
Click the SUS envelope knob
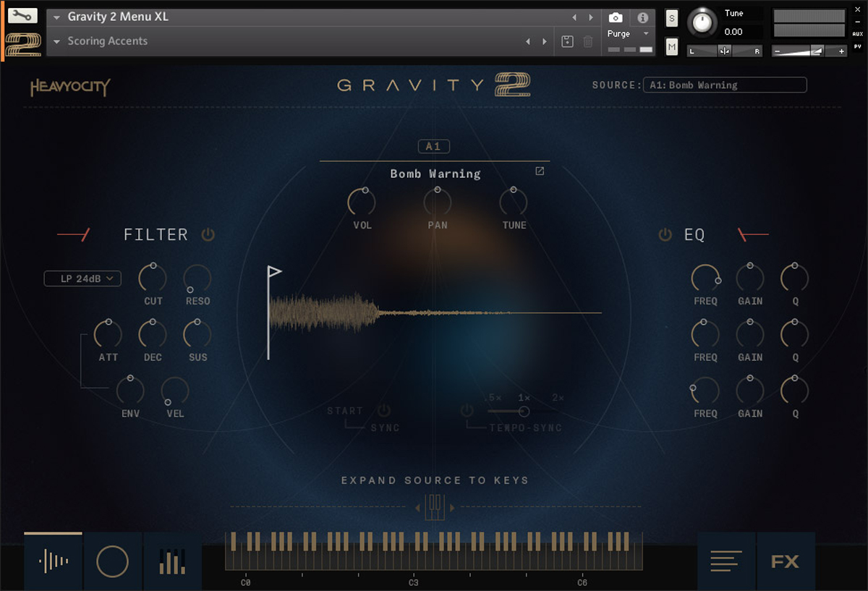[197, 333]
